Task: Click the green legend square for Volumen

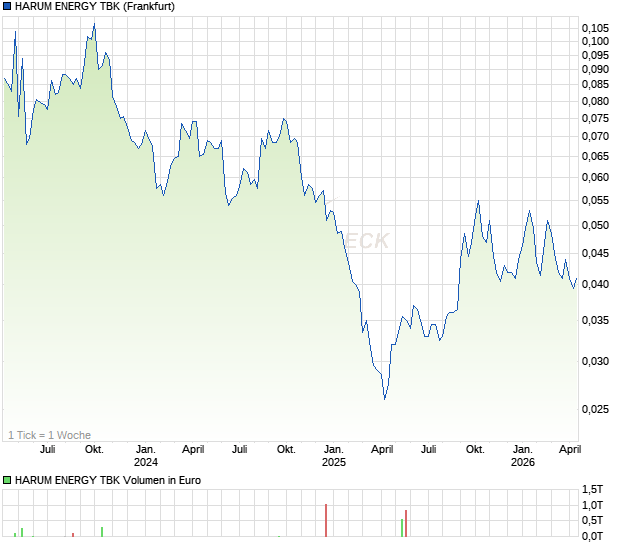Action: 7,480
